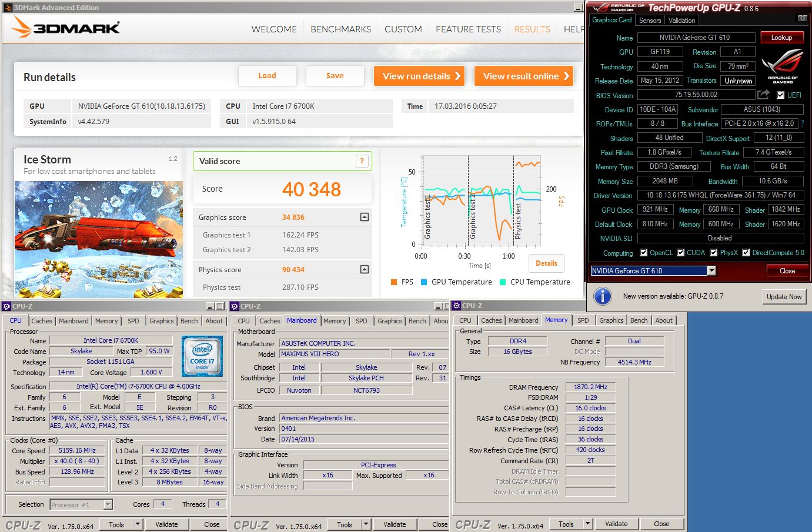Open the GPU selection dropdown in GPU-Z
The height and width of the screenshot is (532, 812).
pos(711,270)
